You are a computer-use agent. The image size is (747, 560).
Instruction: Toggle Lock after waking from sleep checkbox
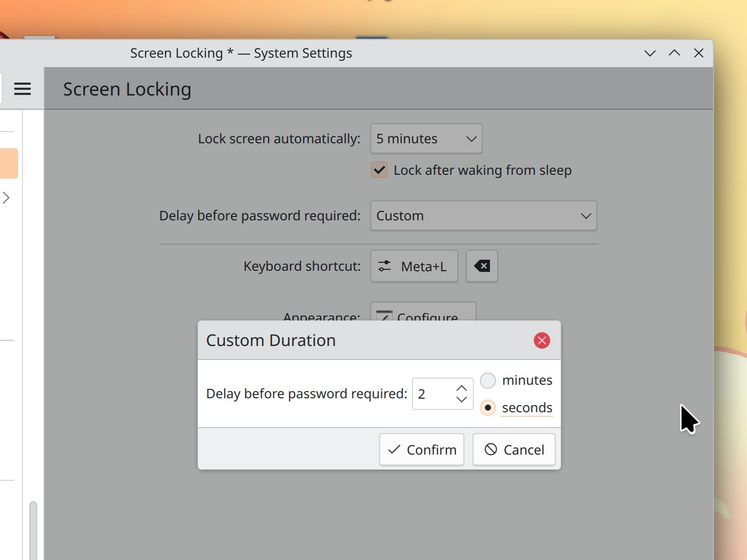(x=379, y=170)
